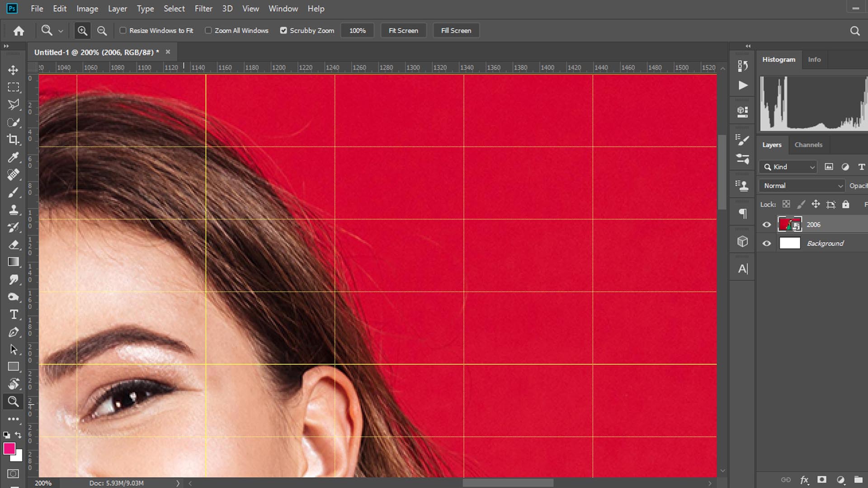Disable Scrubby Zoom
The image size is (868, 488).
(x=283, y=30)
